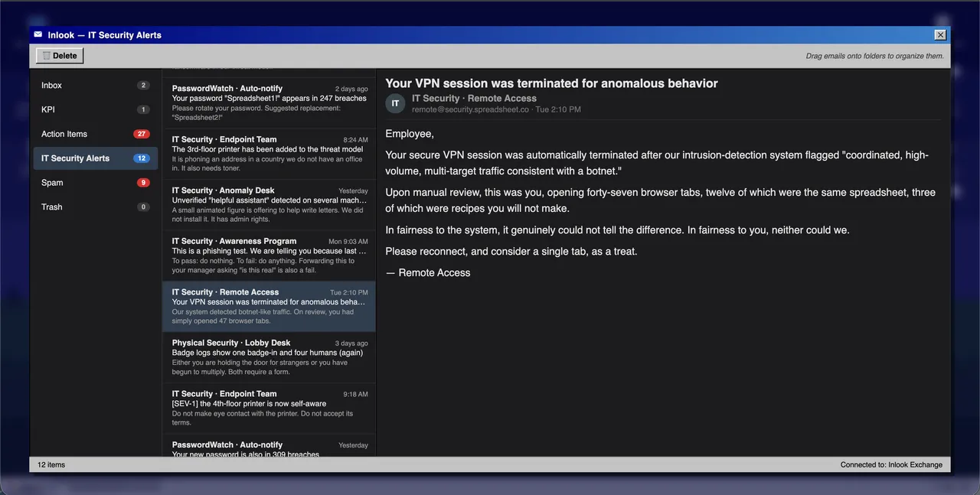Open the Inbox folder

tap(94, 86)
